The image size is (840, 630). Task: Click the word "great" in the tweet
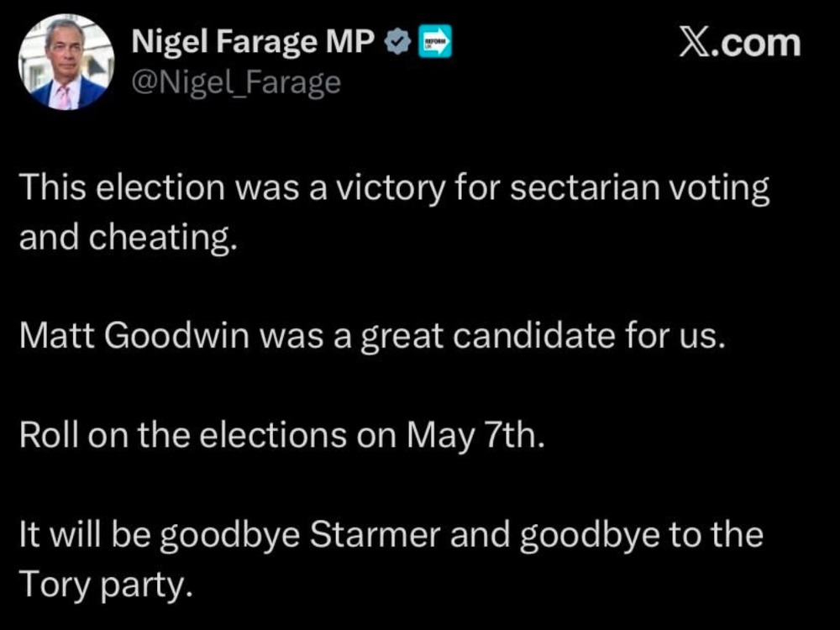(402, 338)
